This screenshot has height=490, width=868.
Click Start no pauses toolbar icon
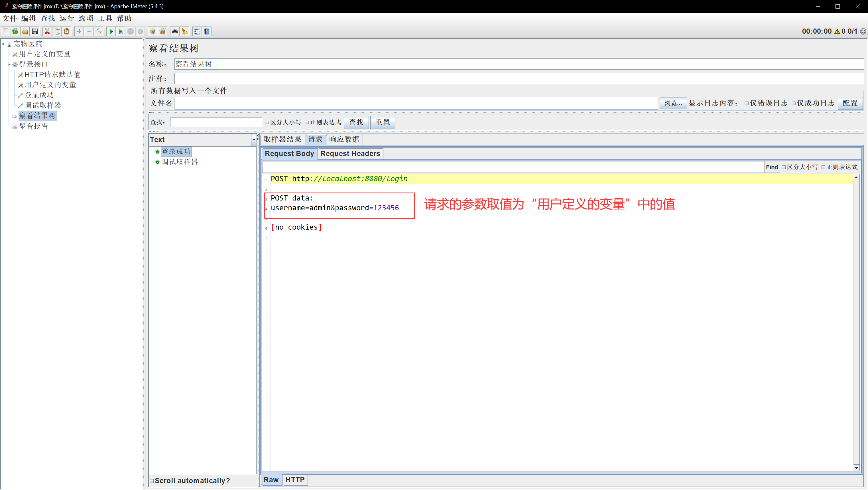coord(121,31)
